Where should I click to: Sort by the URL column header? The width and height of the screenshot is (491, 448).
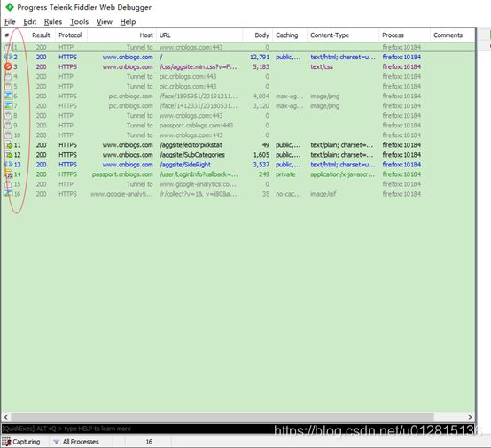pyautogui.click(x=199, y=35)
